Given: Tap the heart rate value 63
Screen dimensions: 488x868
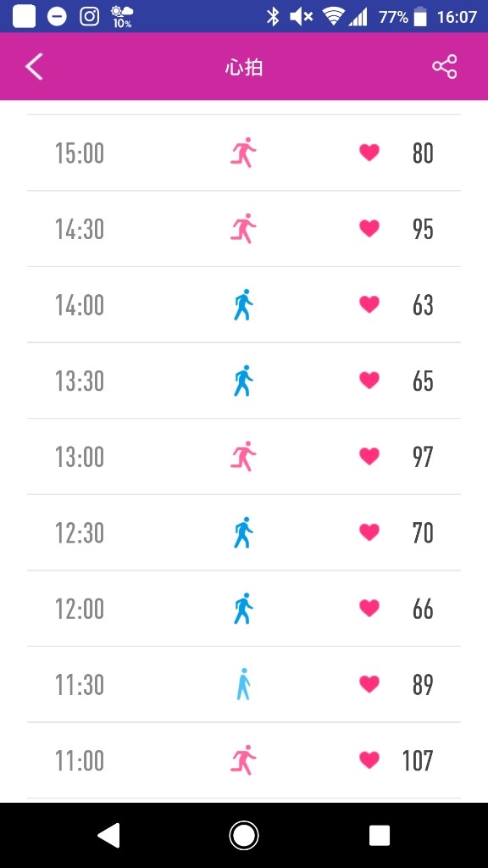Looking at the screenshot, I should pyautogui.click(x=423, y=305).
